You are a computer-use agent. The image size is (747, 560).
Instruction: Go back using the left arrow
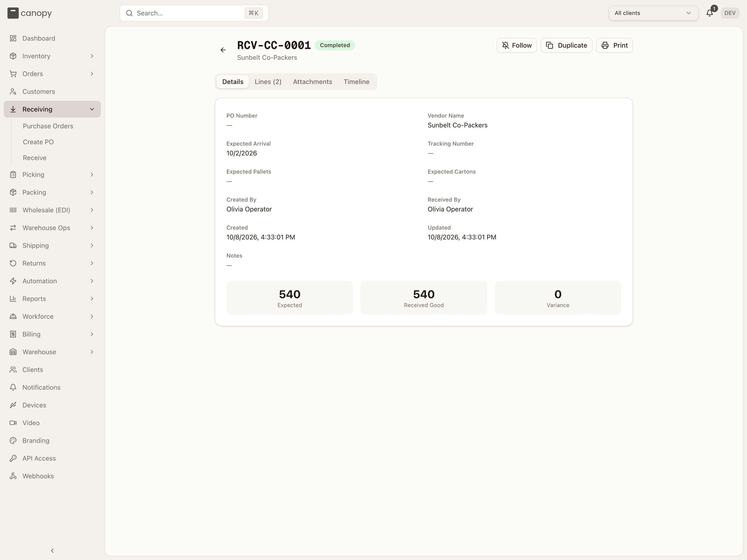223,50
